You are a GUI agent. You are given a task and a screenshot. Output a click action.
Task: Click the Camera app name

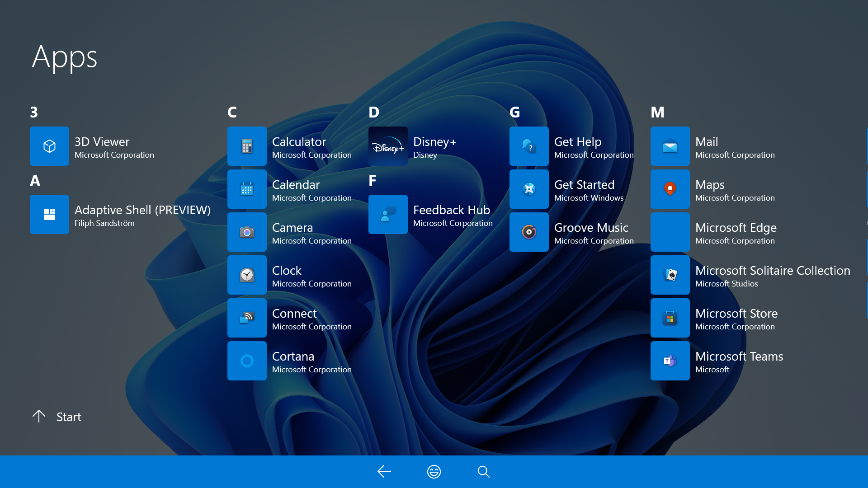pos(292,228)
